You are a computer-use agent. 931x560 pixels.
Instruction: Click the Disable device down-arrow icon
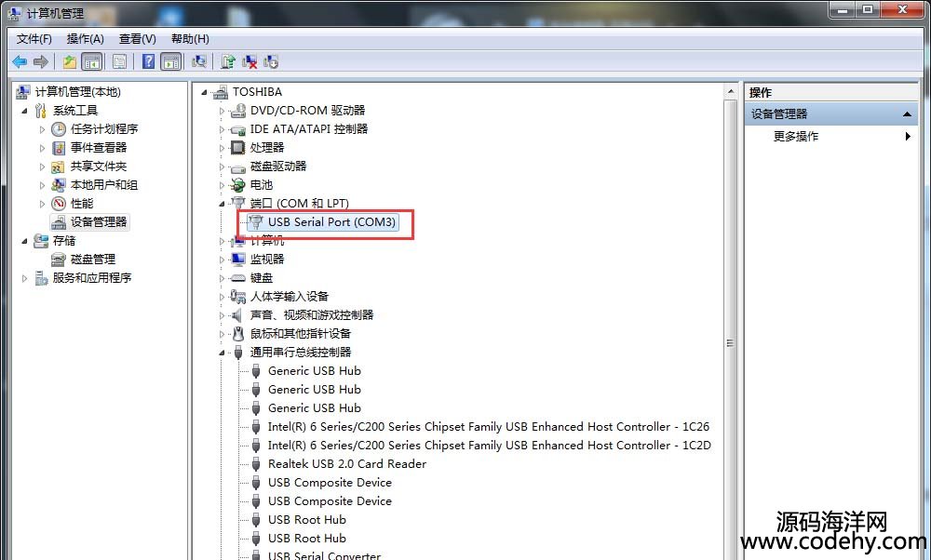271,61
